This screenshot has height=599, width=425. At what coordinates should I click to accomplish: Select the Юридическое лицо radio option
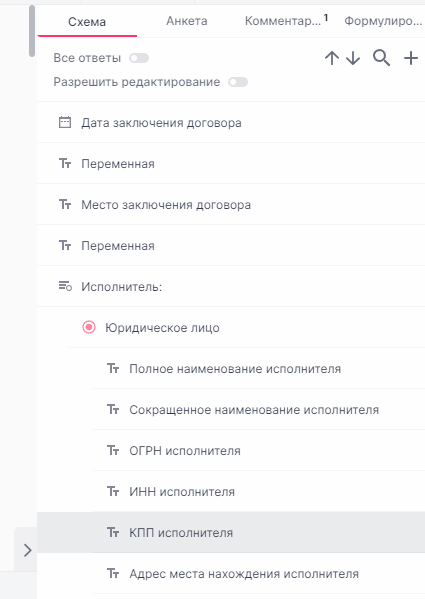click(x=89, y=327)
